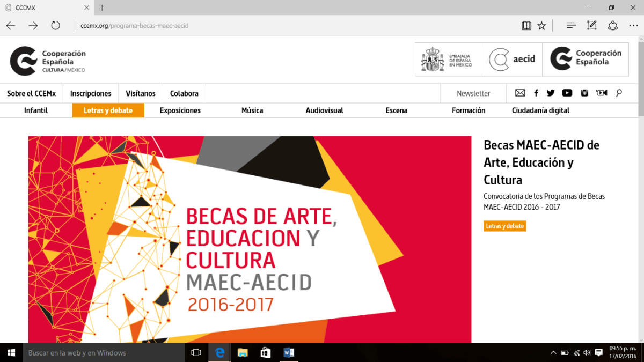Open the CCEMx Facebook page
This screenshot has width=644, height=362.
536,93
